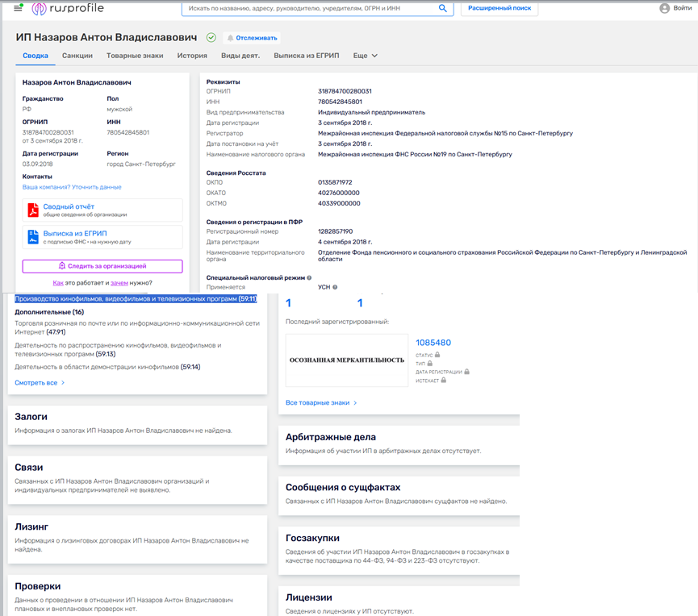
Task: Switch to the Санкции tab
Action: click(x=77, y=56)
